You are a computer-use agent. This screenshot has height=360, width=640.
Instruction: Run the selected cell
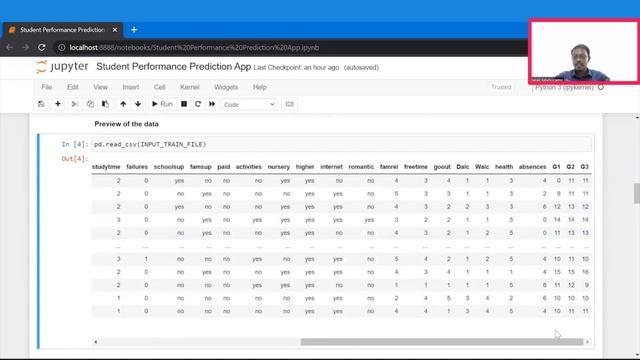click(162, 104)
